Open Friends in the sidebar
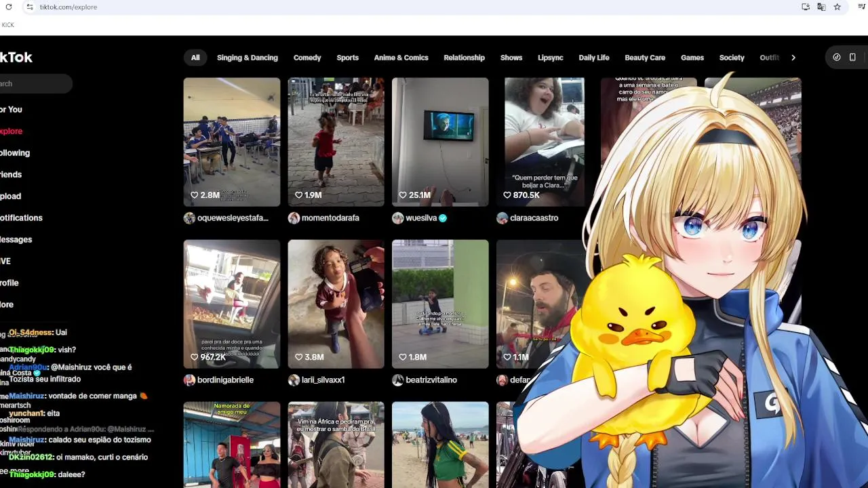Viewport: 868px width, 488px height. tap(11, 174)
